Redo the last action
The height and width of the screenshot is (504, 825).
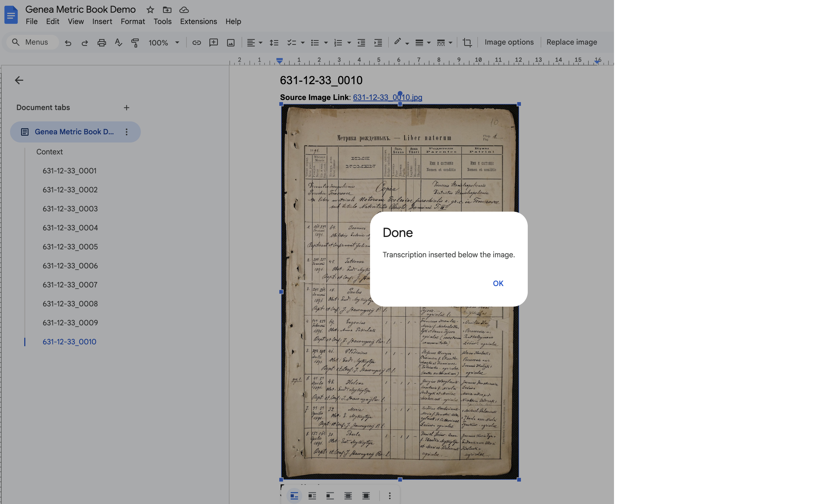click(x=85, y=42)
